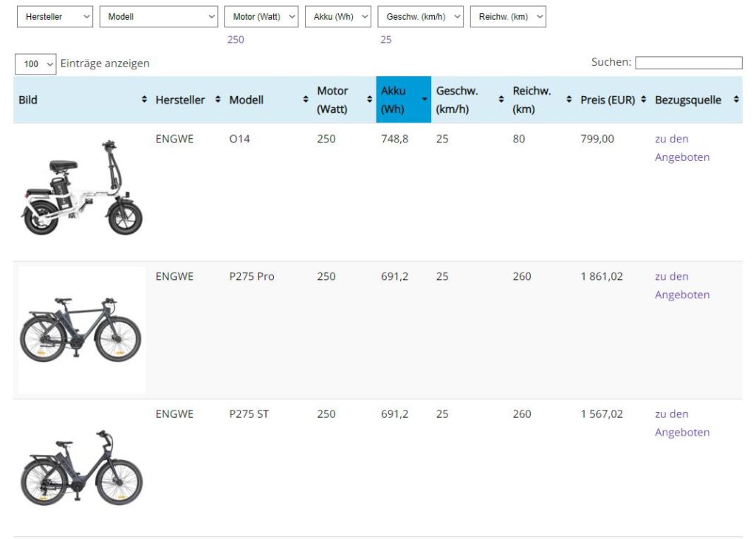Click the ENGWE O14 folding bike image

coord(81,187)
